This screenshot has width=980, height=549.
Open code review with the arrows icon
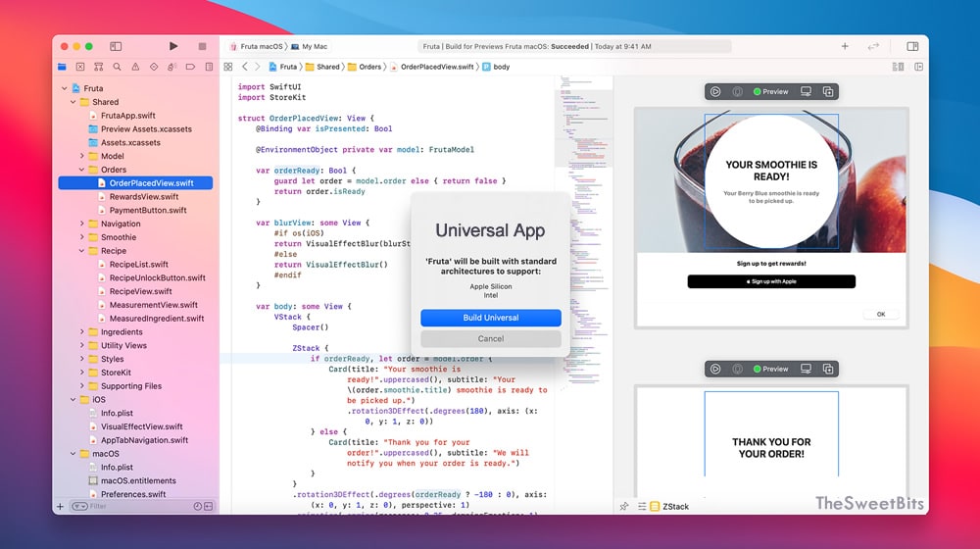tap(873, 46)
